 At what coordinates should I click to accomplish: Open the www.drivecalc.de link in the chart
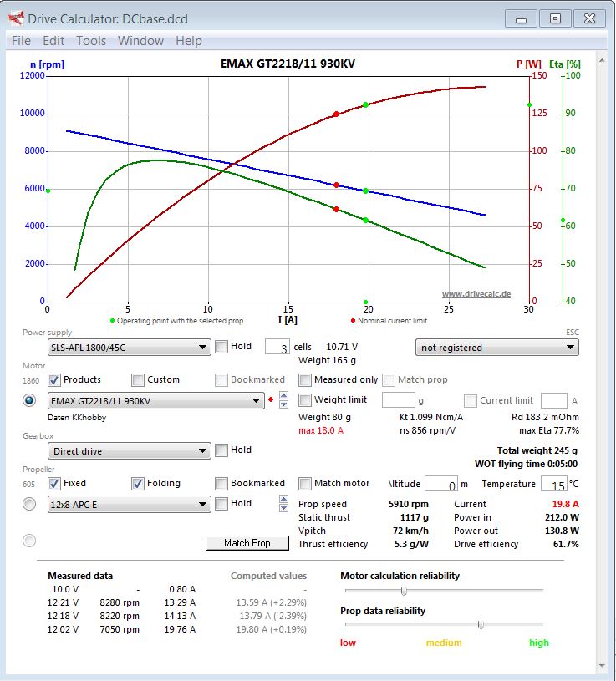point(476,294)
